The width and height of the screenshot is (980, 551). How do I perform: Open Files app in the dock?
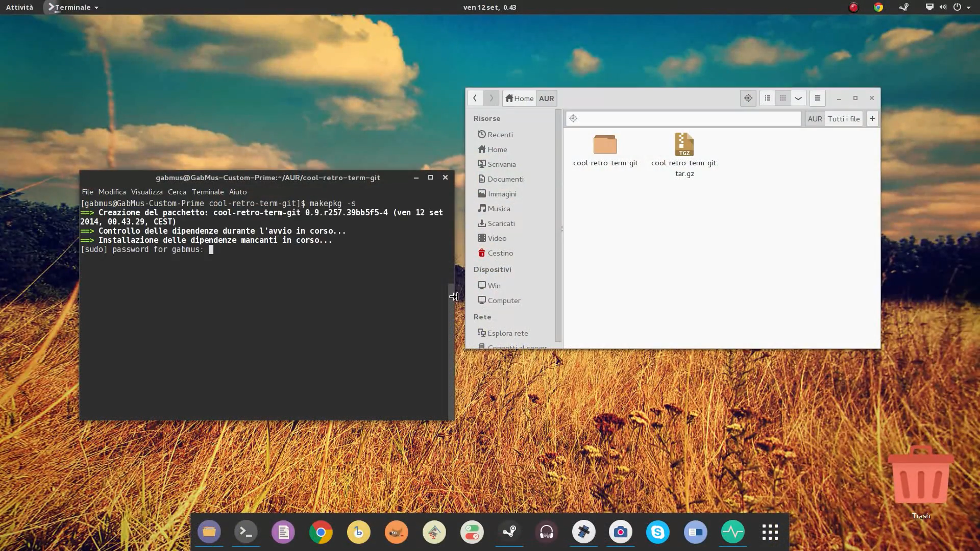pyautogui.click(x=209, y=532)
